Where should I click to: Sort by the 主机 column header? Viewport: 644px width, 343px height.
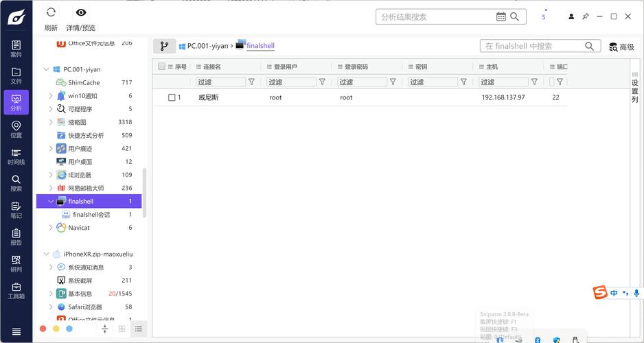pos(492,67)
